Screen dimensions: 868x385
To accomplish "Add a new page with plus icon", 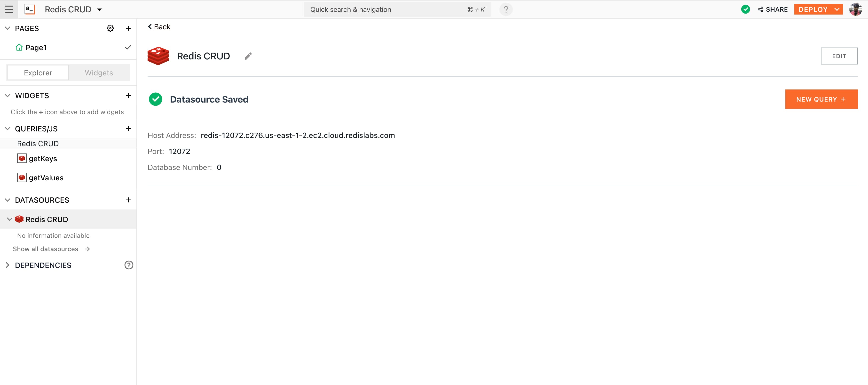I will [x=128, y=28].
